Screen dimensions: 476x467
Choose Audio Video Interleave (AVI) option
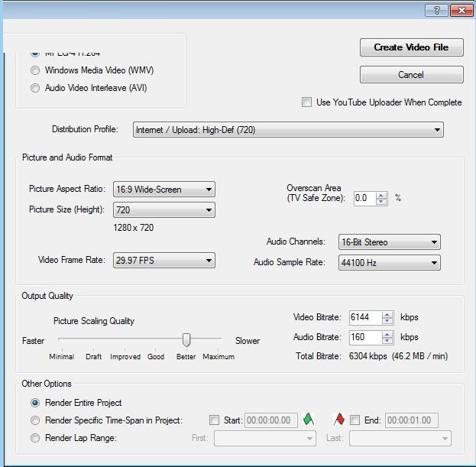[x=35, y=88]
